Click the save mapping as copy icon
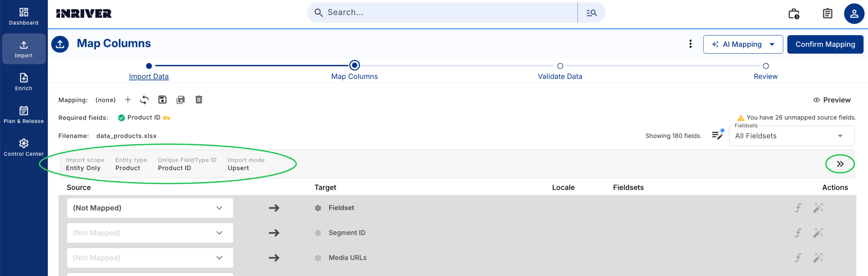The width and height of the screenshot is (868, 276). (181, 99)
